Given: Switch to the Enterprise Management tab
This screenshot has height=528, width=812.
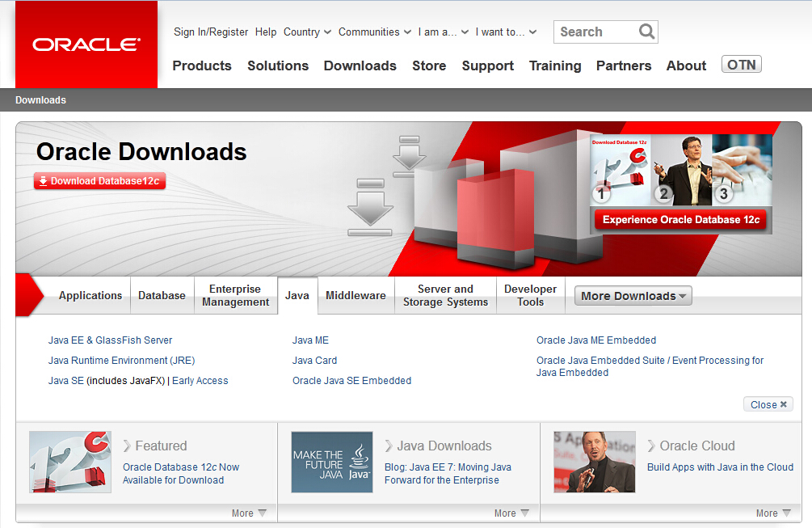Looking at the screenshot, I should pyautogui.click(x=236, y=295).
